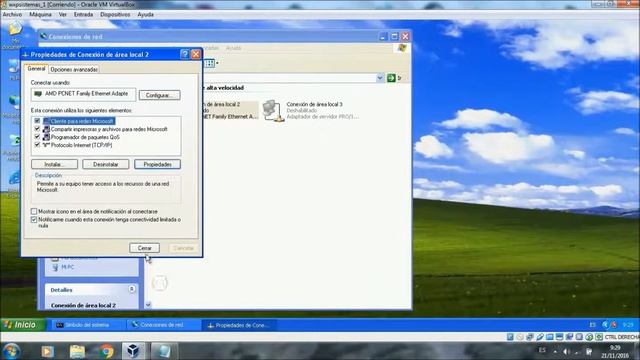640x360 pixels.
Task: Click VirtualBox icon on host taskbar
Action: click(x=133, y=351)
